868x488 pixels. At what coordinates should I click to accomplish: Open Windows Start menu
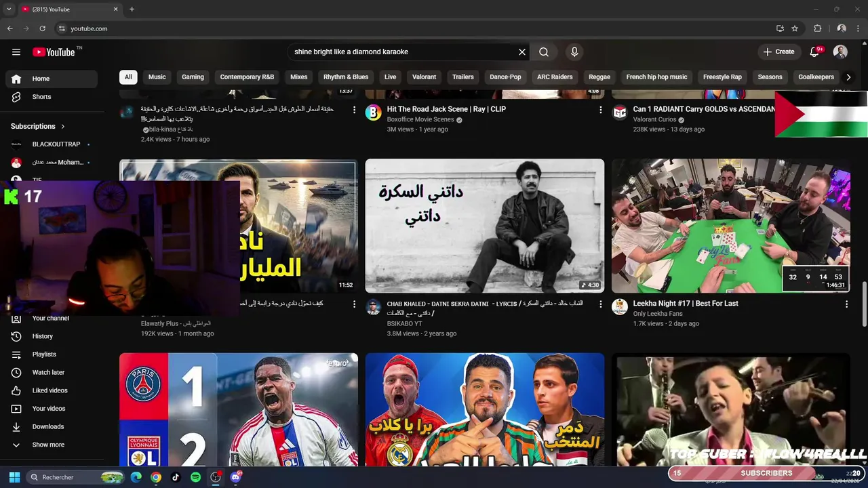coord(14,477)
